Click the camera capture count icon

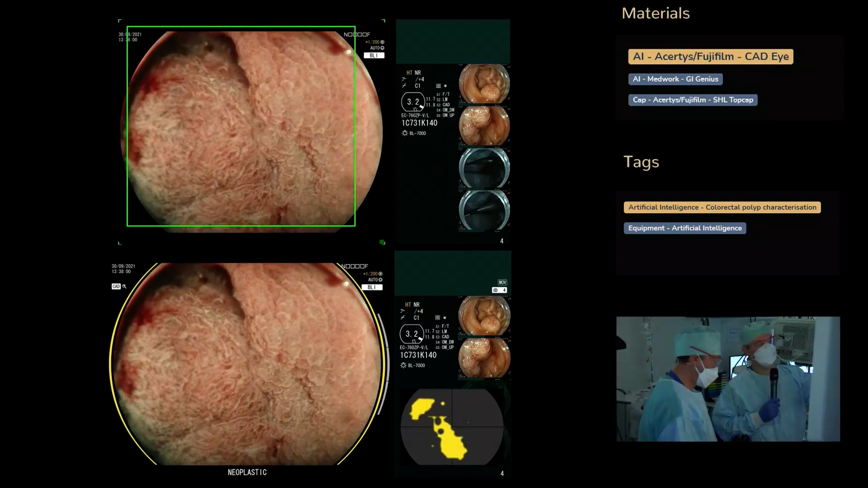point(496,290)
